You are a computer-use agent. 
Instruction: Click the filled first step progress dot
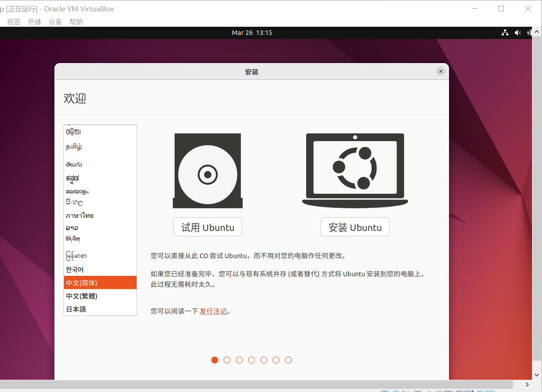(x=215, y=360)
